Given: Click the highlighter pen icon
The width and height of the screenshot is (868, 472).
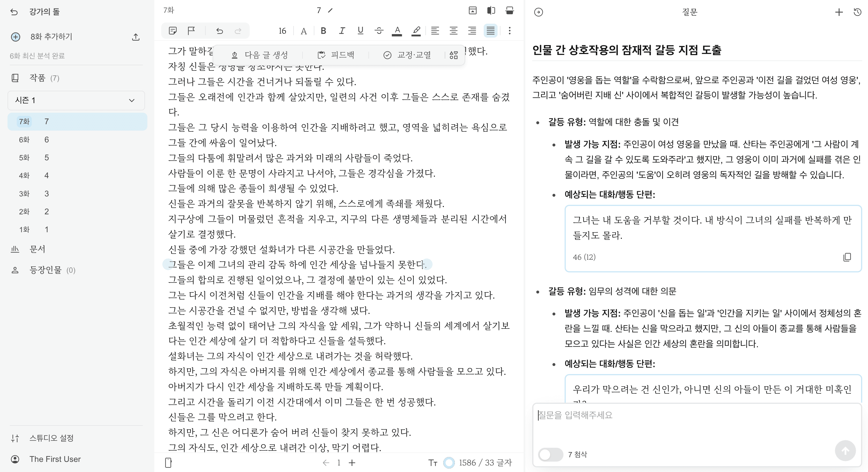Looking at the screenshot, I should (x=416, y=31).
